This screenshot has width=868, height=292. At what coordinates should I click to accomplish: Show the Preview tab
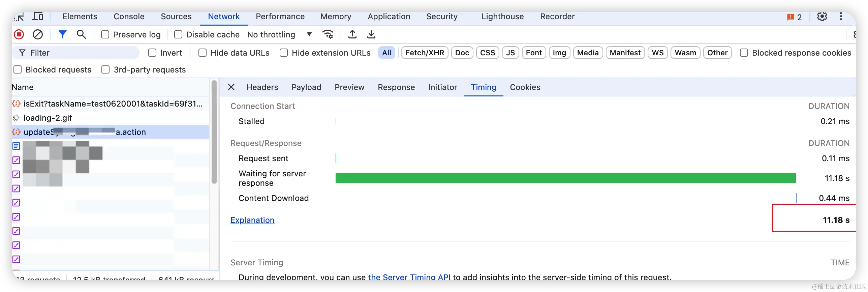(x=349, y=87)
